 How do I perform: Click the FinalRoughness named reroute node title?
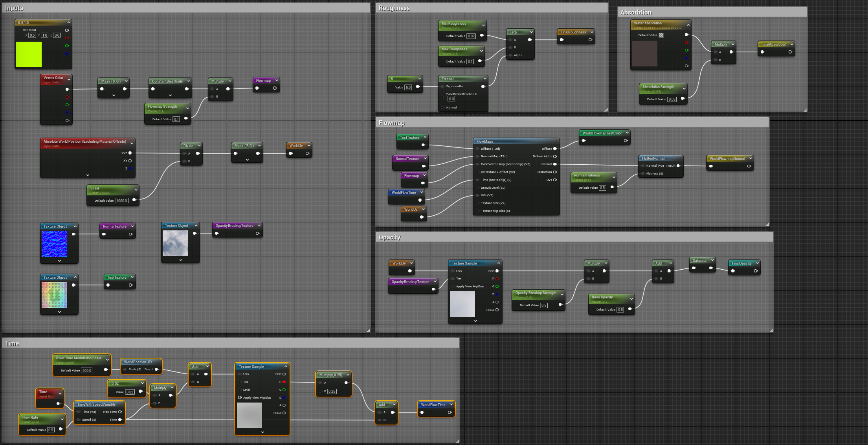click(573, 32)
